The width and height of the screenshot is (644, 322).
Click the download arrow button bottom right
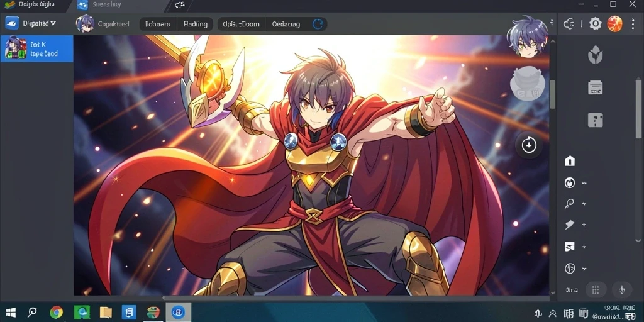[622, 290]
